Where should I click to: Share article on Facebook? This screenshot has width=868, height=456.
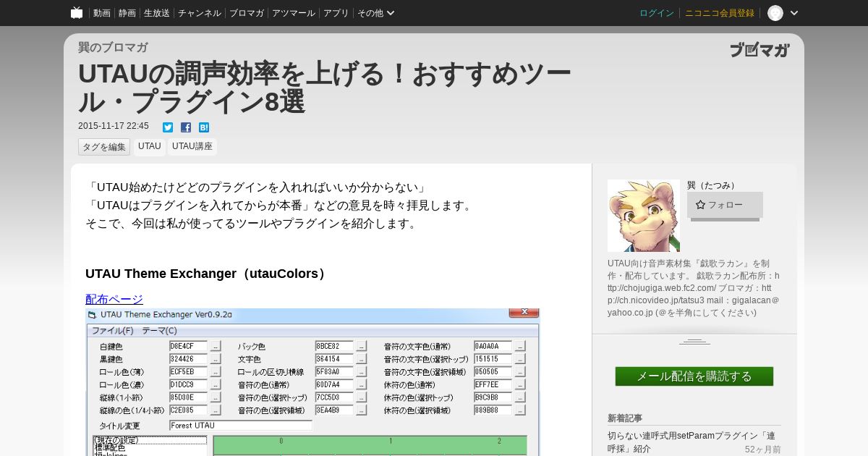(186, 127)
